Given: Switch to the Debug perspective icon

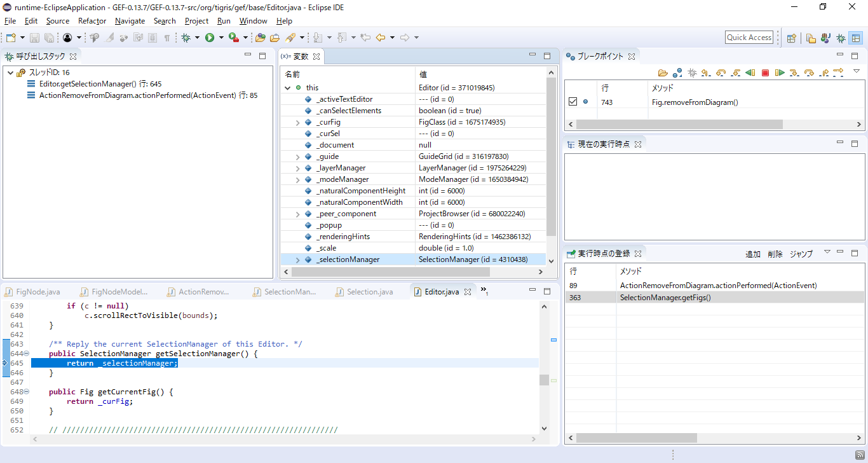Looking at the screenshot, I should click(841, 38).
